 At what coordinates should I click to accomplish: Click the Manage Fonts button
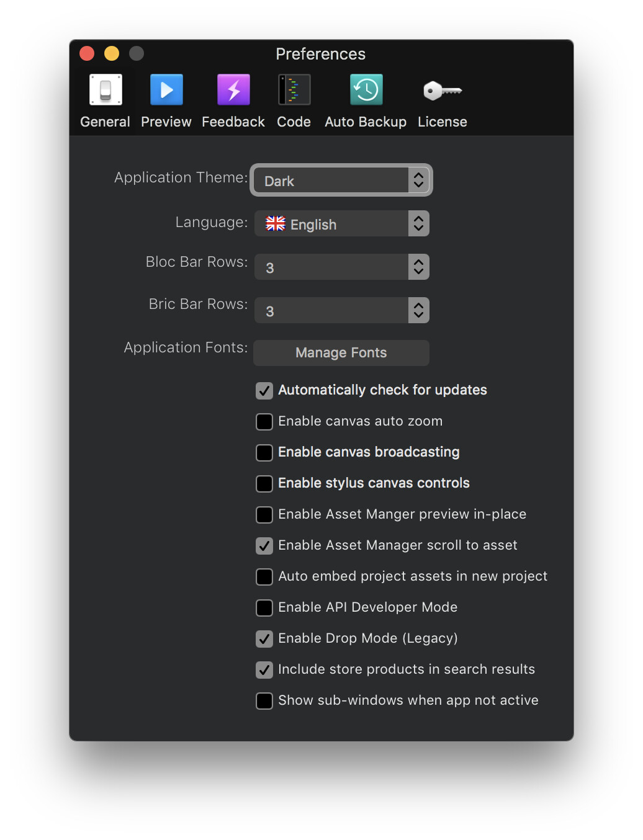pyautogui.click(x=341, y=353)
